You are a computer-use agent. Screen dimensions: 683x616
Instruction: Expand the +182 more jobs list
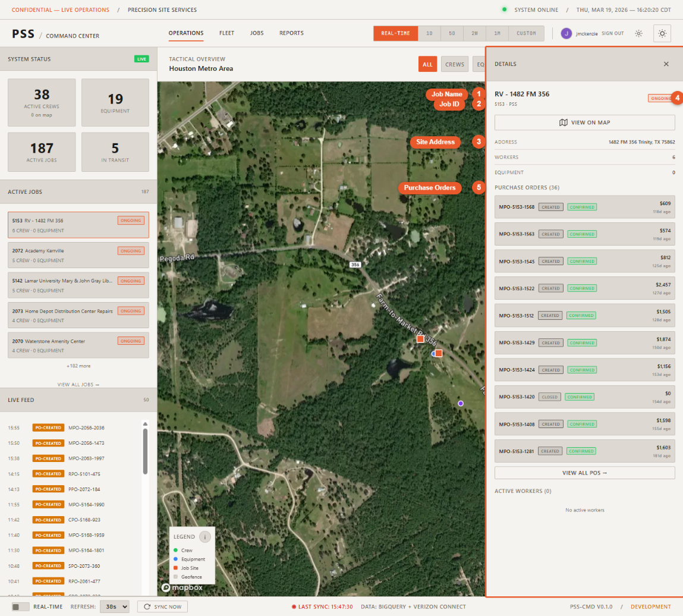point(78,366)
